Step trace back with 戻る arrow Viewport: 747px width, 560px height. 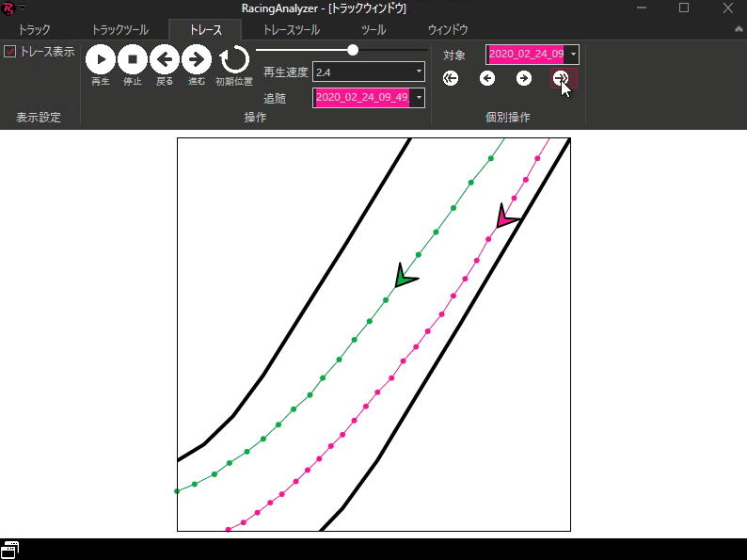pos(165,59)
